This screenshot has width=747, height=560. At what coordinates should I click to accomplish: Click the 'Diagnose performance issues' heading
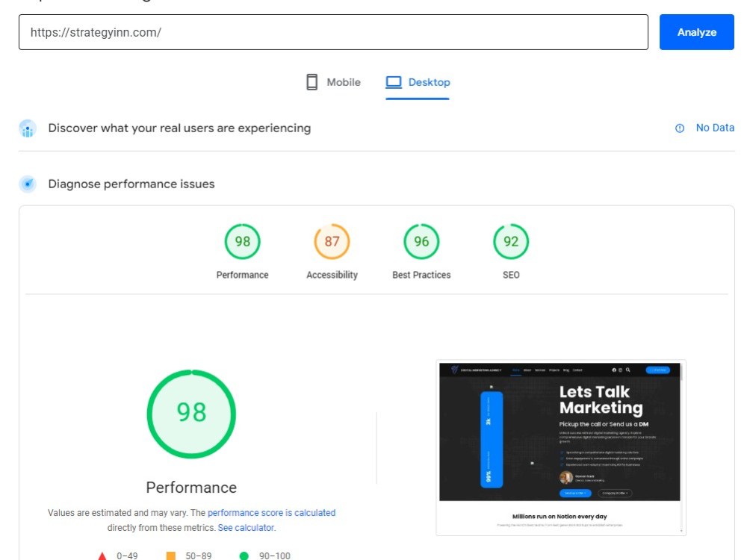[131, 184]
